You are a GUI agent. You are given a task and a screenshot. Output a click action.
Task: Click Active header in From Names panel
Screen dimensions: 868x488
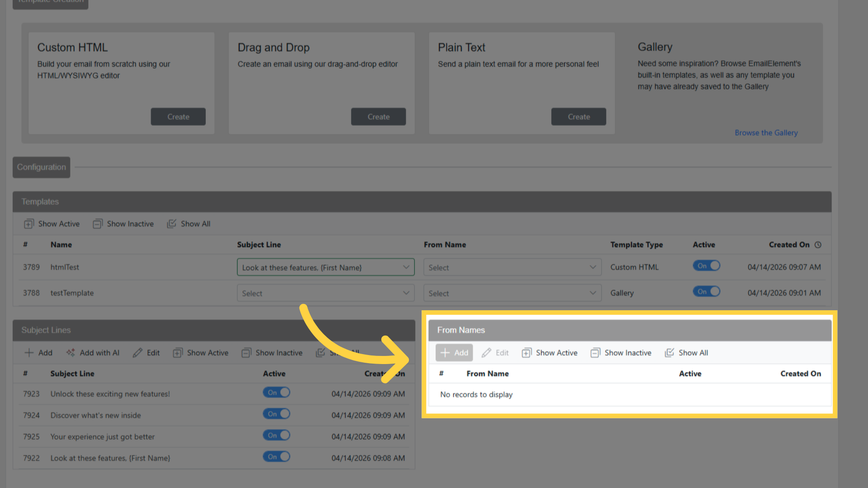pos(690,374)
